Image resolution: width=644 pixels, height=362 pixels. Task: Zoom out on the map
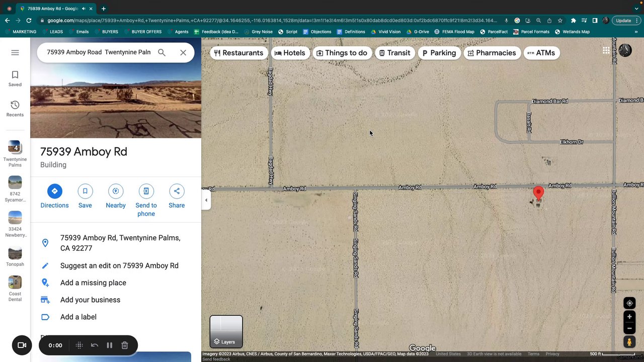(629, 328)
